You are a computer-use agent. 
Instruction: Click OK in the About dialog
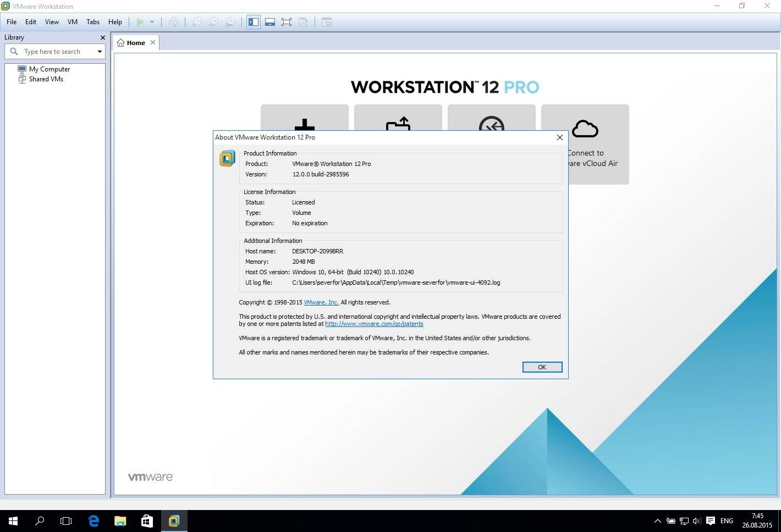click(542, 367)
